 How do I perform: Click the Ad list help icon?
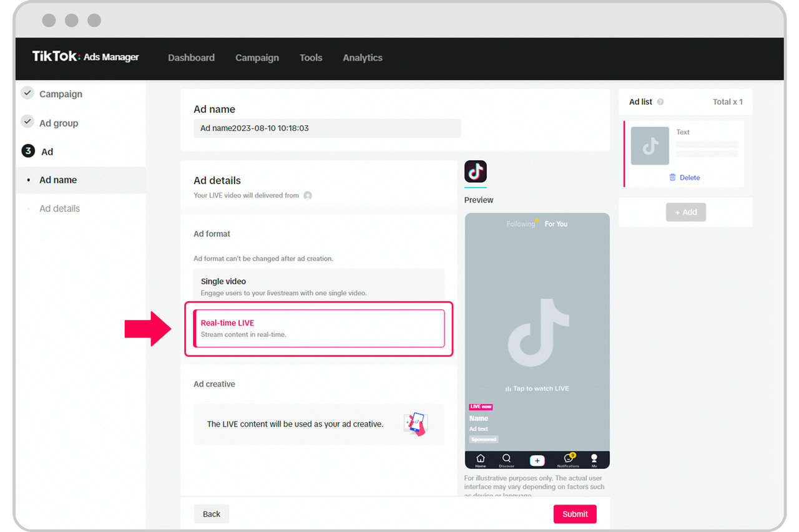[660, 102]
